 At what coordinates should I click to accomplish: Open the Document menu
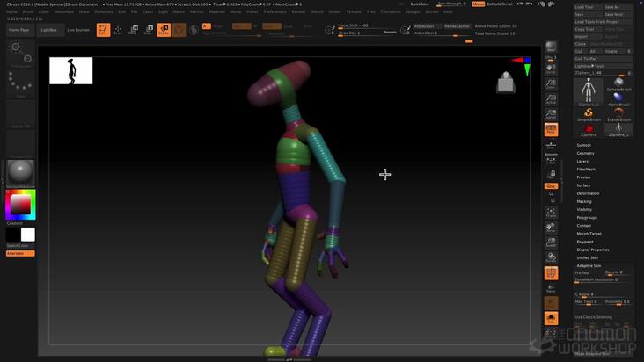(64, 12)
